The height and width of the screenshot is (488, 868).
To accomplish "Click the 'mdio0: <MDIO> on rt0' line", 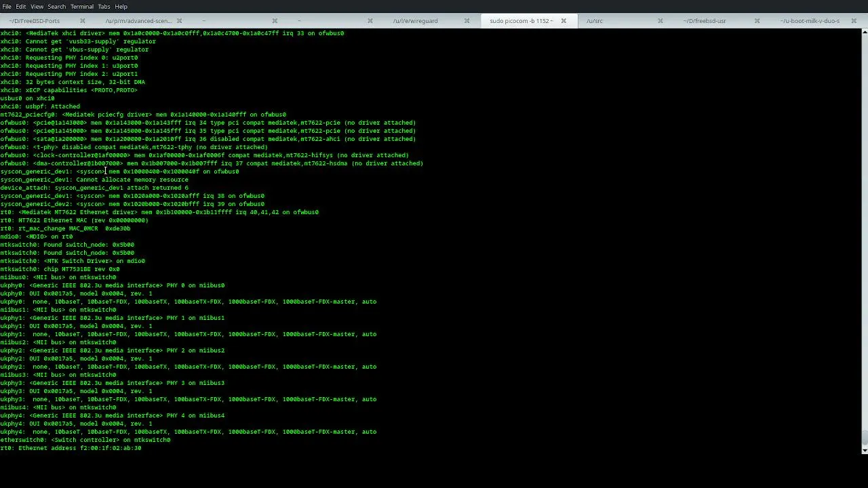I will 36,237.
